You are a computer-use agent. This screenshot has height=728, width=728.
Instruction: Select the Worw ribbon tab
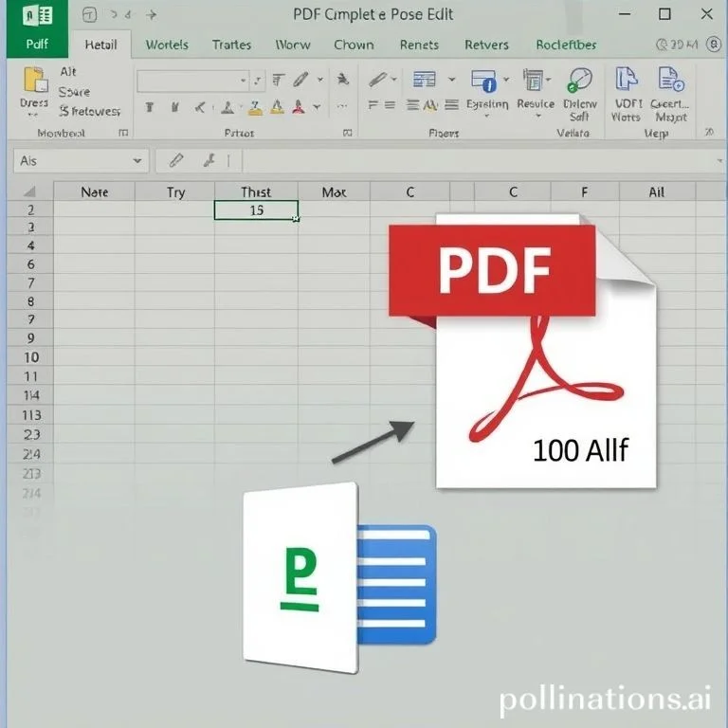point(293,45)
